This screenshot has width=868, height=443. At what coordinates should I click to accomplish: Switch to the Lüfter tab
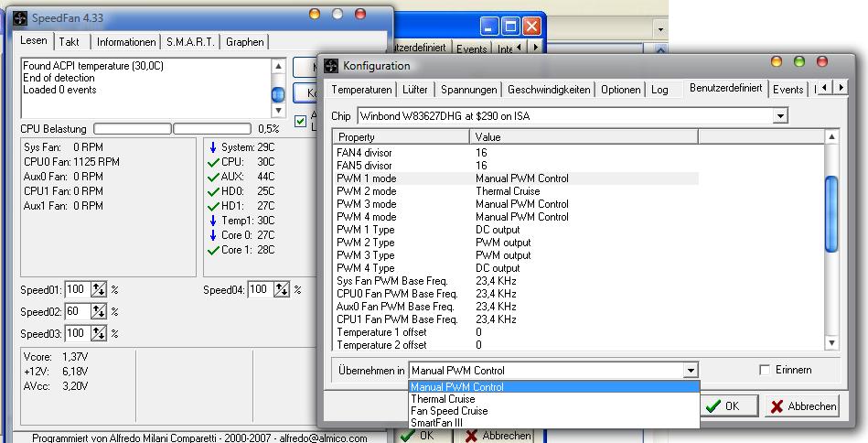(x=415, y=90)
